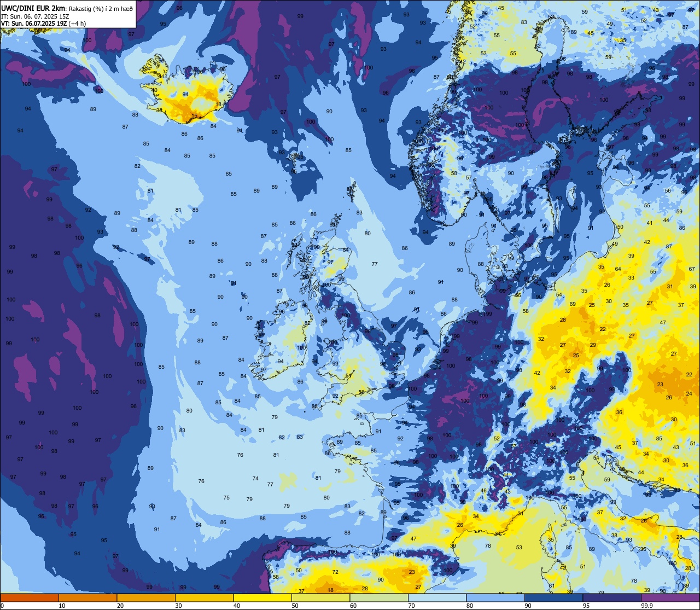Image resolution: width=700 pixels, height=610 pixels.
Task: Click the 95–99.9% dark navy legend swatch
Action: pyautogui.click(x=612, y=597)
